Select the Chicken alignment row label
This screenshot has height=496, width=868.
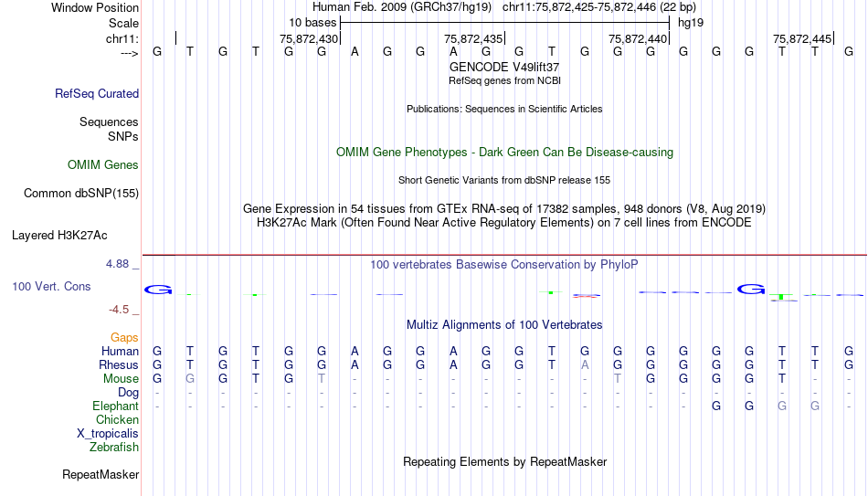click(117, 419)
